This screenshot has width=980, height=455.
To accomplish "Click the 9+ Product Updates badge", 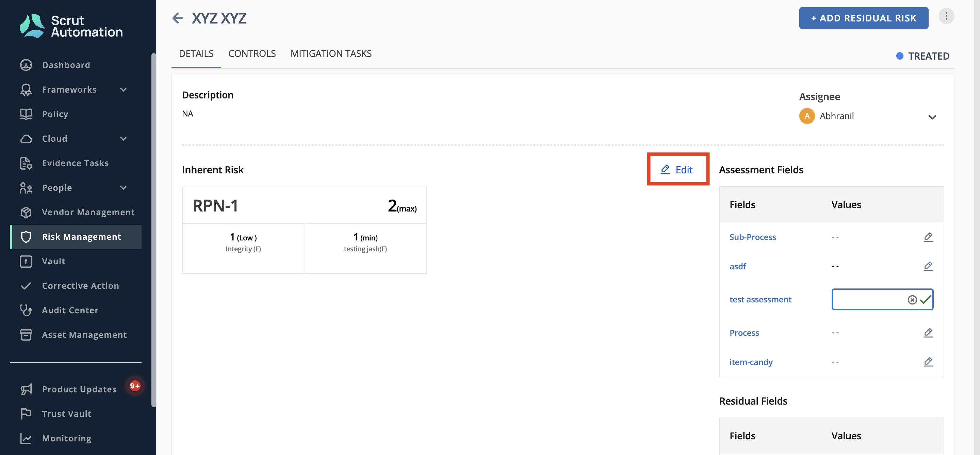I will pyautogui.click(x=135, y=386).
